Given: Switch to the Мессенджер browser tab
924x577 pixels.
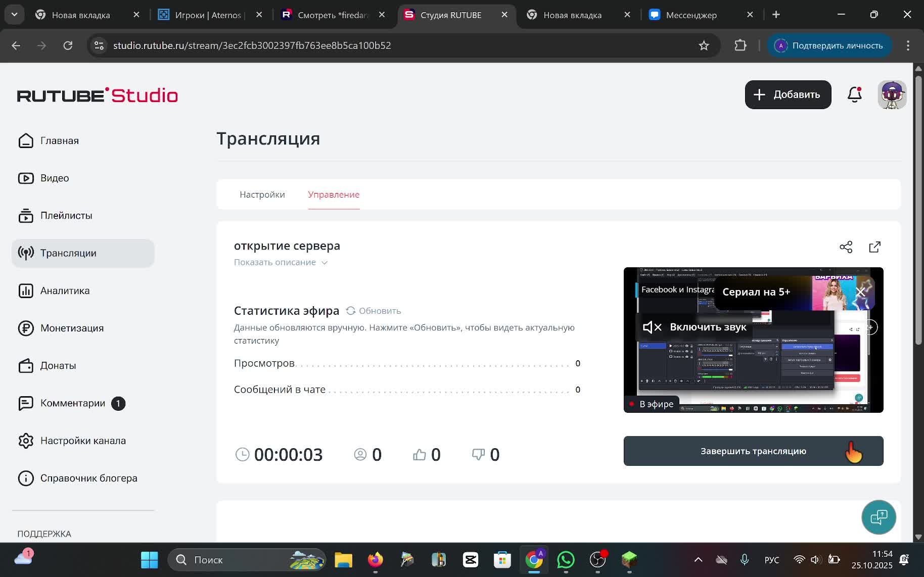Looking at the screenshot, I should (691, 15).
